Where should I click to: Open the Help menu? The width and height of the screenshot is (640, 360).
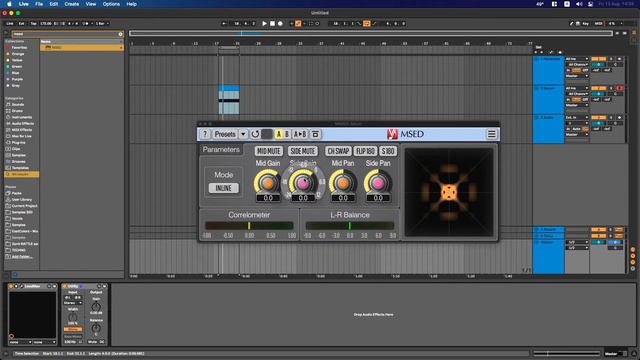coord(131,4)
